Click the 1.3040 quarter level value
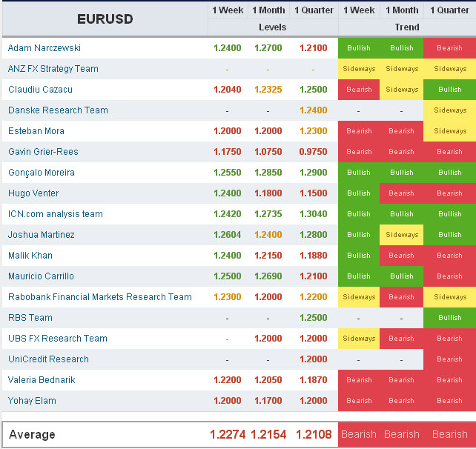The image size is (476, 449). 314,214
